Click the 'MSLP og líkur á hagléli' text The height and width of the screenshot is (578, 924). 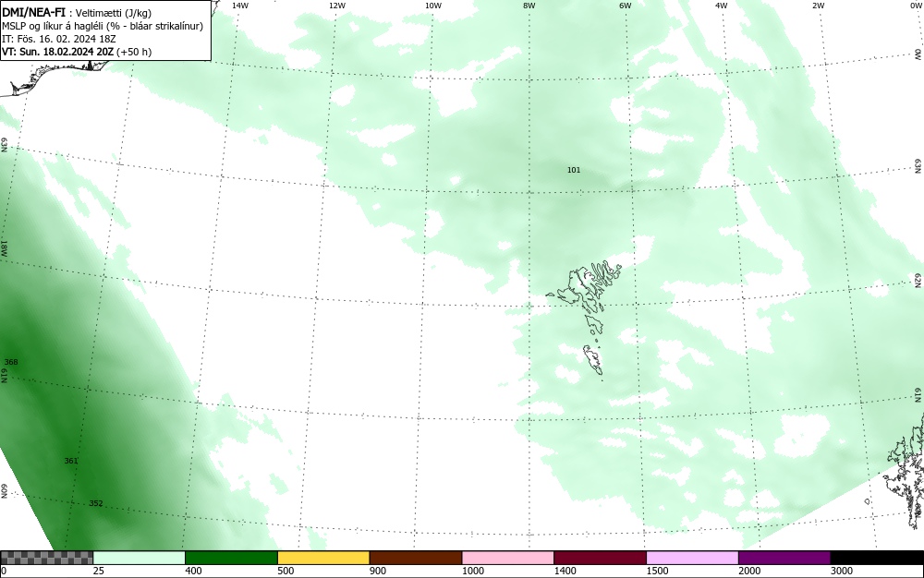click(53, 26)
